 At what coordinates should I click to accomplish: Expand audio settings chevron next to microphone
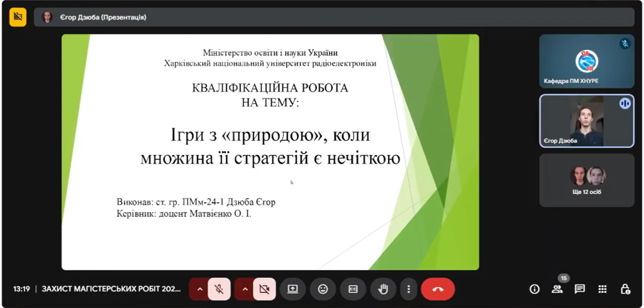click(x=199, y=289)
